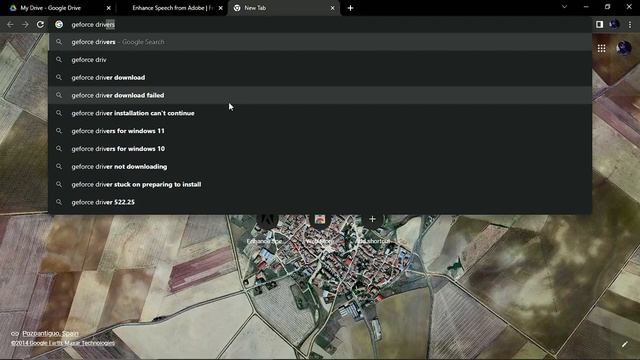Close the My Drive - Google Drive tab
Image resolution: width=640 pixels, height=360 pixels.
tap(109, 8)
